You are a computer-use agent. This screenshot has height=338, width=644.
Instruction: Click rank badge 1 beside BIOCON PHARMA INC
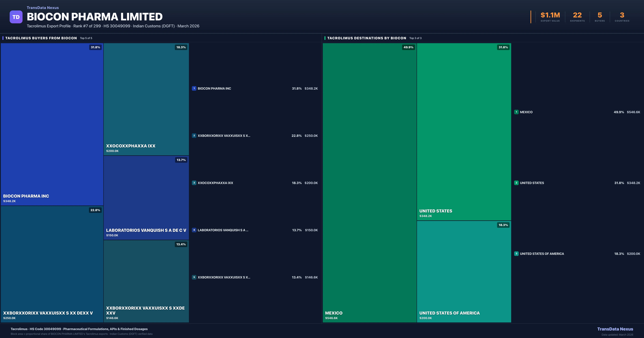tap(194, 88)
